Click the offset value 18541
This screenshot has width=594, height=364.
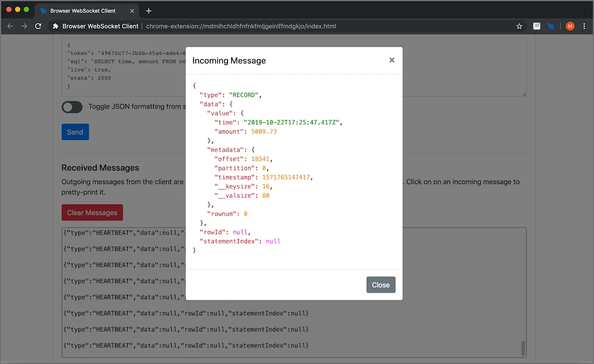point(260,159)
